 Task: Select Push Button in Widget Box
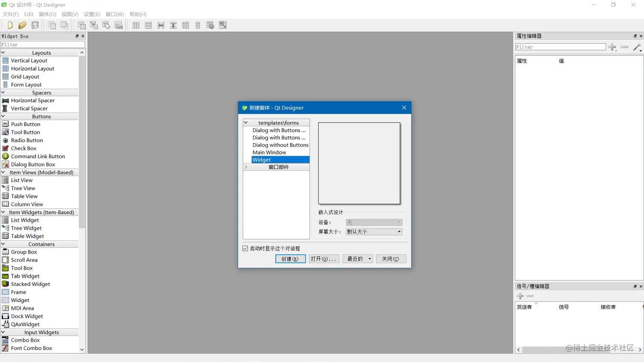pos(26,124)
